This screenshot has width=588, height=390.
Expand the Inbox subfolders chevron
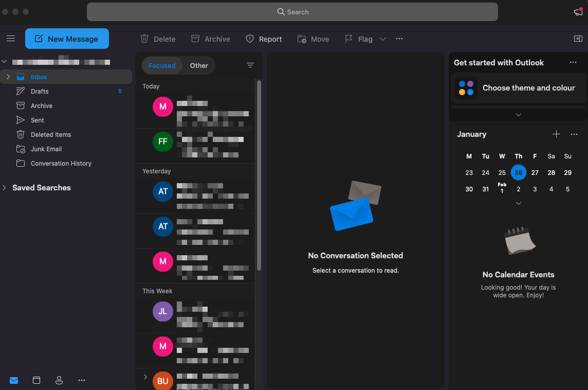(x=8, y=77)
